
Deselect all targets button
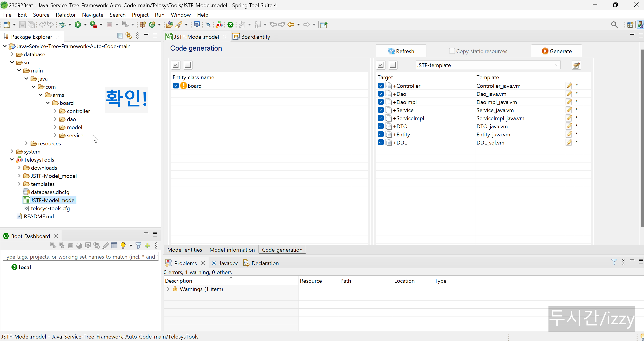click(x=393, y=65)
